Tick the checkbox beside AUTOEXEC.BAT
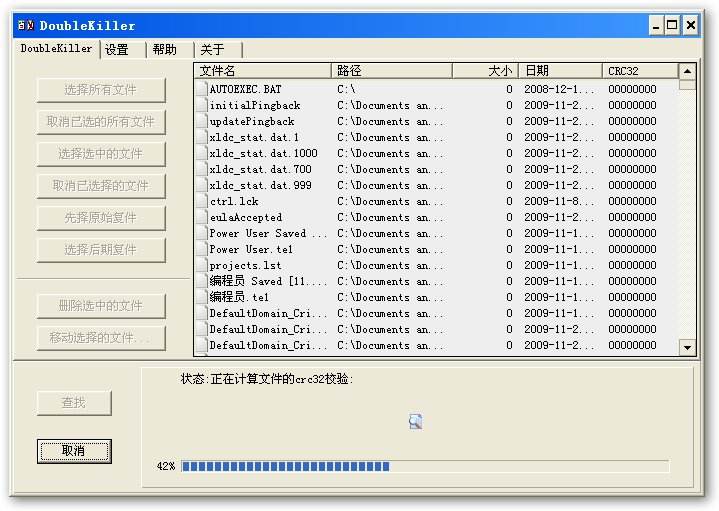Image resolution: width=719 pixels, height=511 pixels. (x=202, y=89)
